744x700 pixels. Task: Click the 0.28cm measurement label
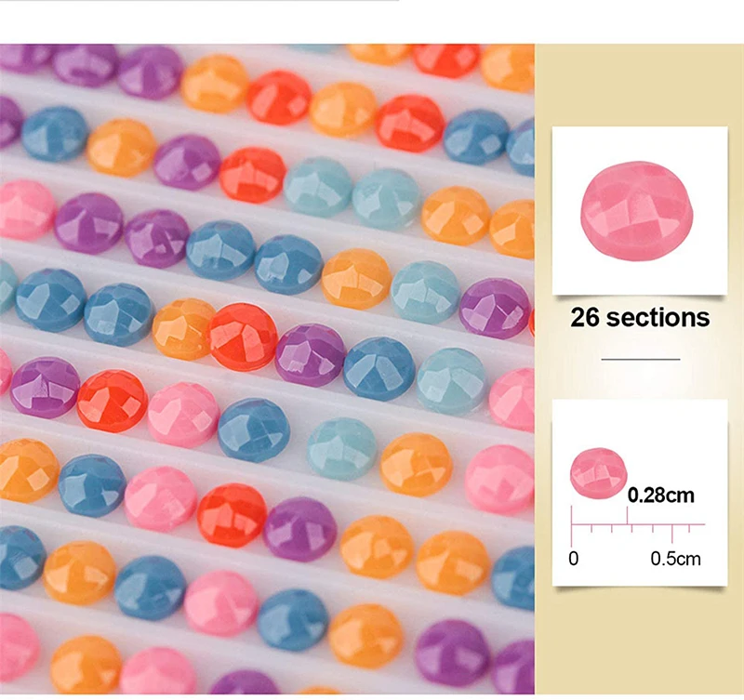661,495
